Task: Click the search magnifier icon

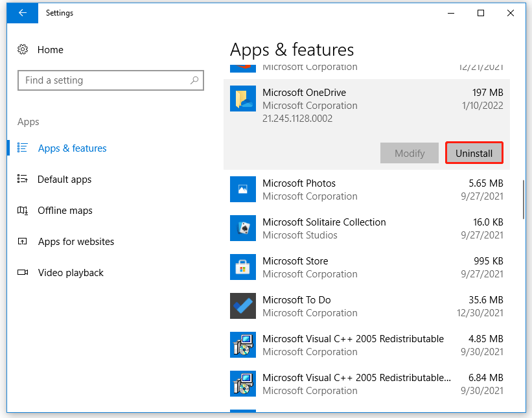Action: tap(194, 80)
